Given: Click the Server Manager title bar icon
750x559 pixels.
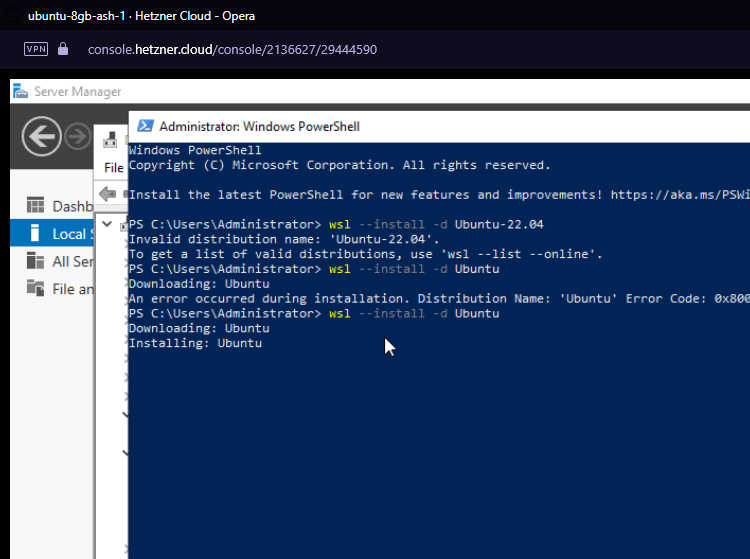Looking at the screenshot, I should [x=20, y=91].
